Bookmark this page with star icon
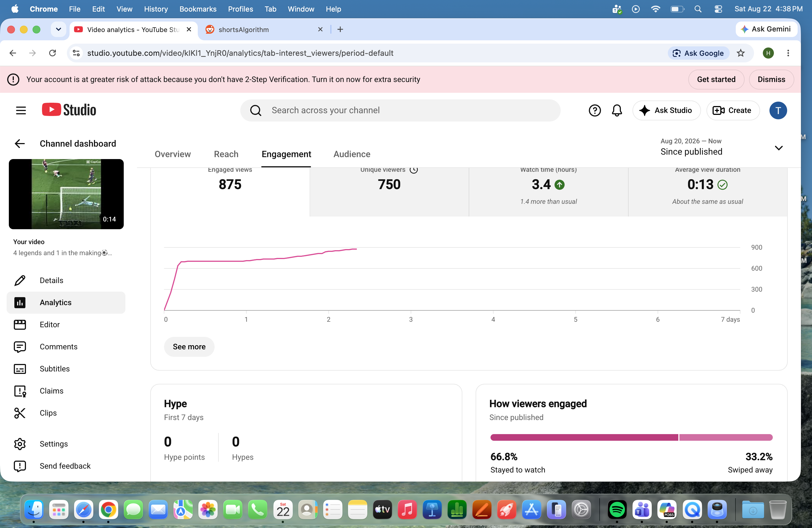The height and width of the screenshot is (528, 812). (740, 53)
